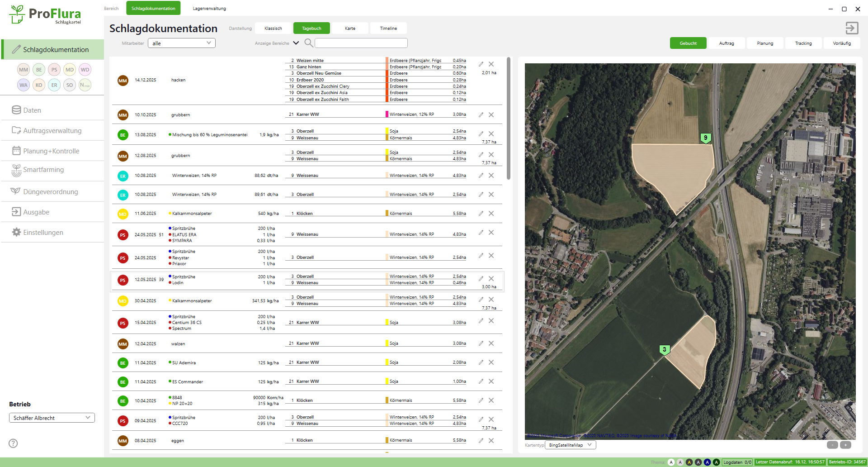Edit the 10.10.2025 grubbern entry via pencil

click(481, 115)
